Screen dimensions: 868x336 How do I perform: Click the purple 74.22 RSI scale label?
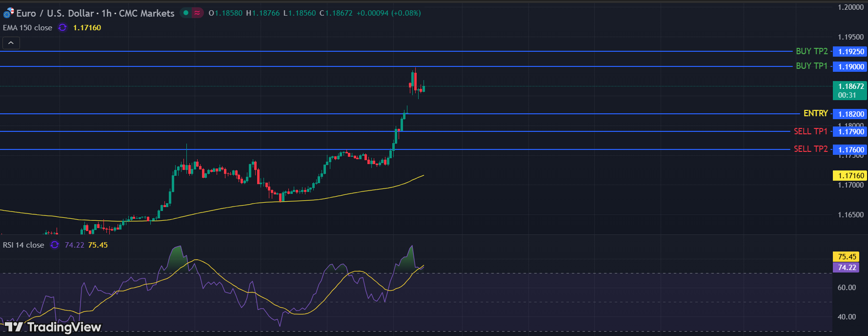click(847, 268)
